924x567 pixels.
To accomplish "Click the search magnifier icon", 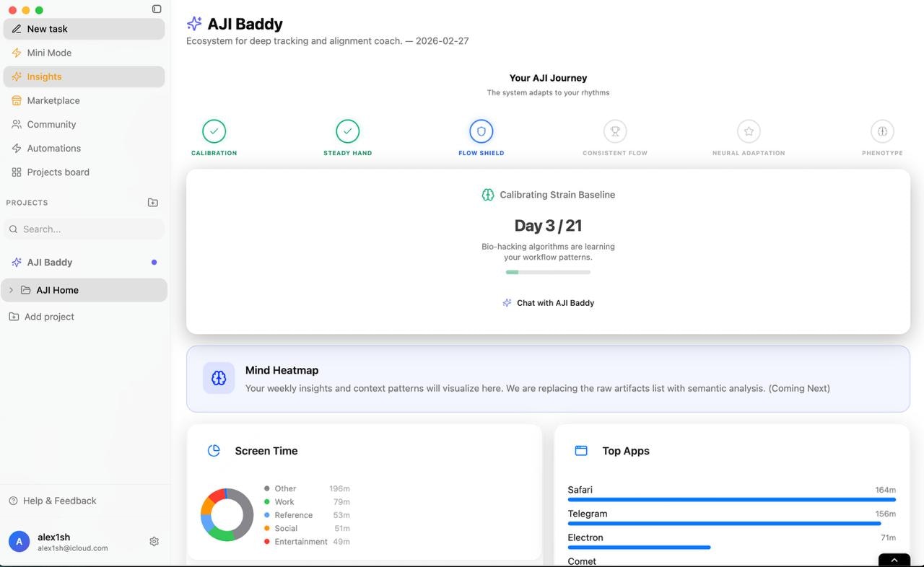I will point(13,229).
